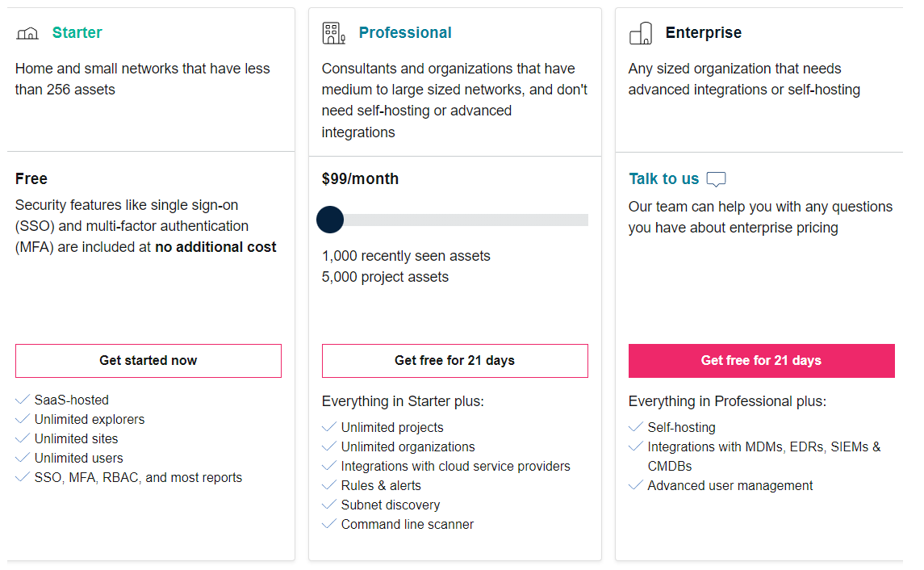Click the Advanced user management feature
This screenshot has height=570, width=924.
point(730,486)
